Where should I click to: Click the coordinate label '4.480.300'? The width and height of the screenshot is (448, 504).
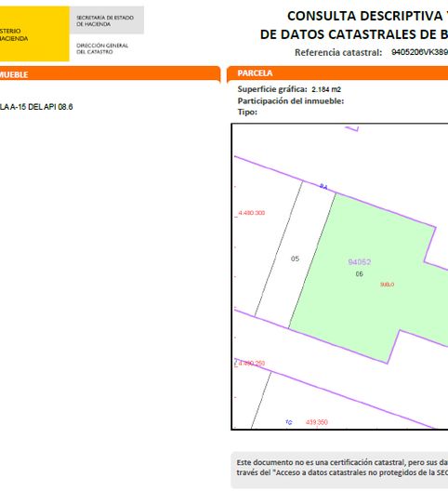coord(252,213)
